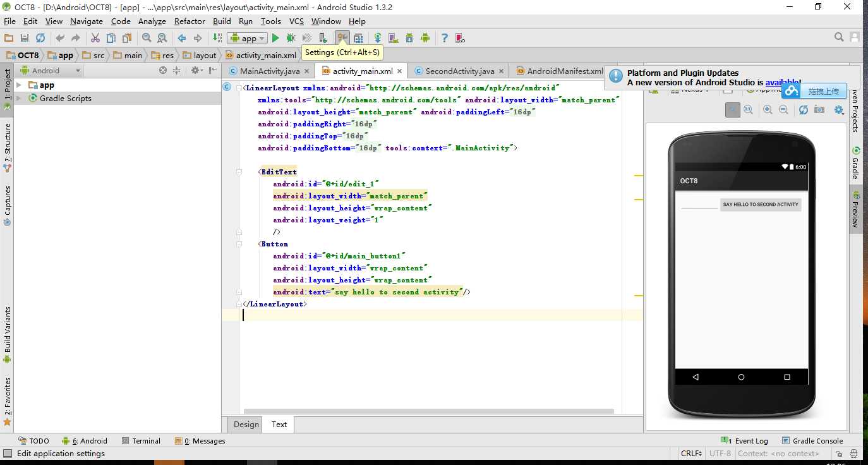Toggle Zoom to Fit in preview
Screen dimensions: 868x465
coord(733,110)
